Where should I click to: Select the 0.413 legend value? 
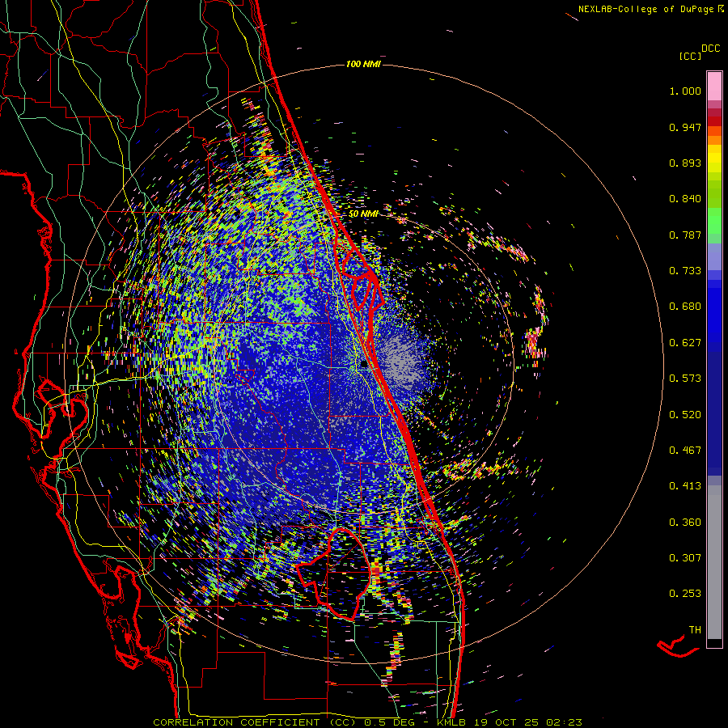[685, 486]
